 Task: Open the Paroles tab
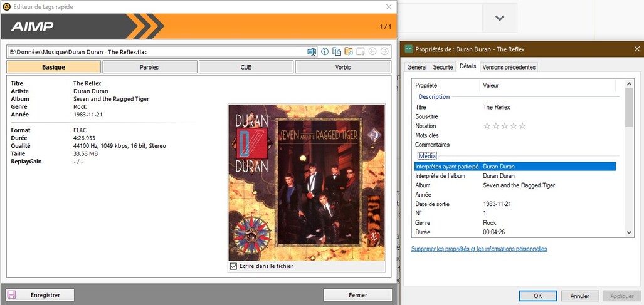tap(149, 67)
